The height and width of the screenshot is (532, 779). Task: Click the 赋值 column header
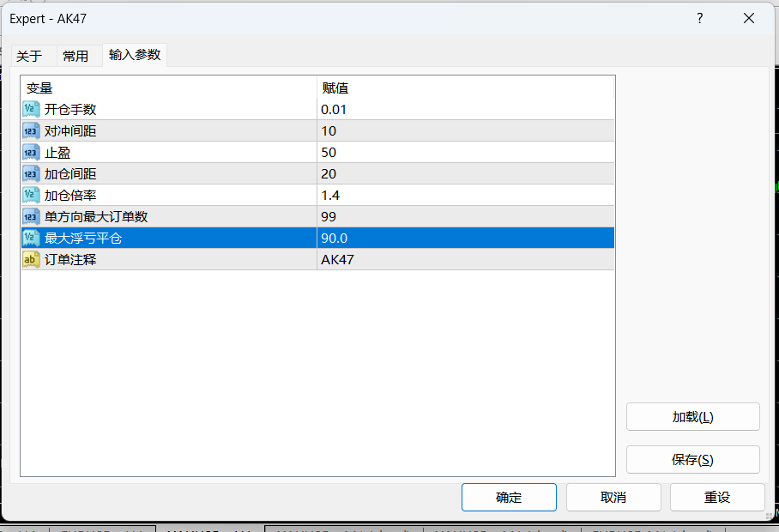coord(466,88)
